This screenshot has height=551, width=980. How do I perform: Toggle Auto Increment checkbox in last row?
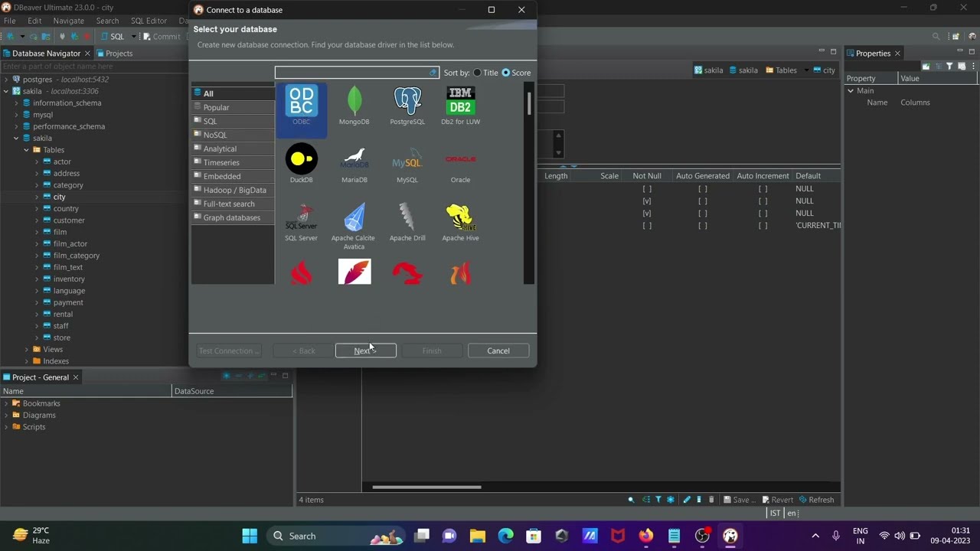tap(763, 226)
